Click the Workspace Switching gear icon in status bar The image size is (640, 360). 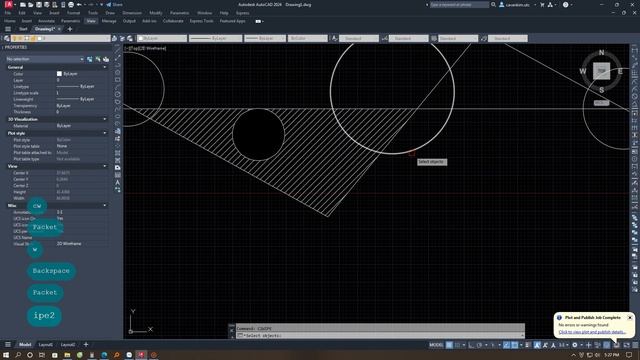(575, 345)
